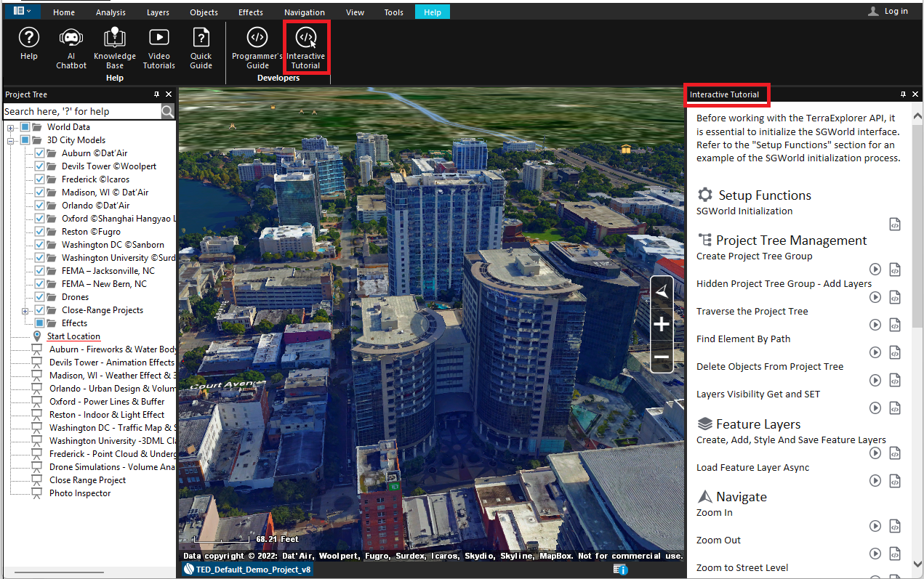924x579 pixels.
Task: Open the Effects ribbon tab
Action: [x=251, y=12]
